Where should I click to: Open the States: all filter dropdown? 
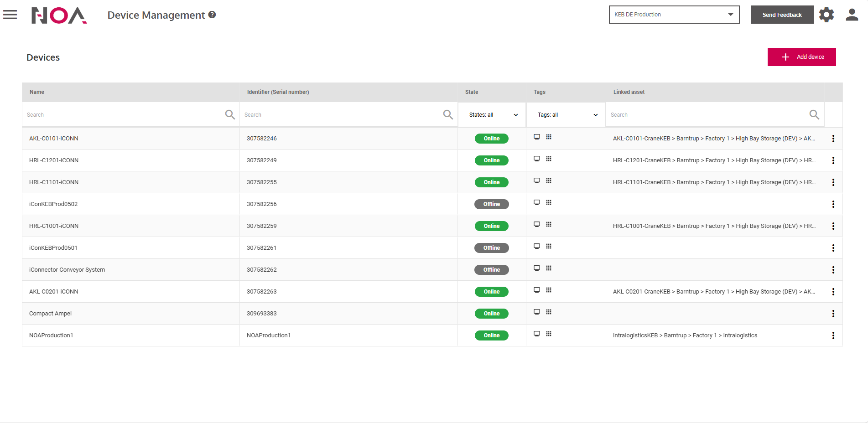pyautogui.click(x=492, y=115)
